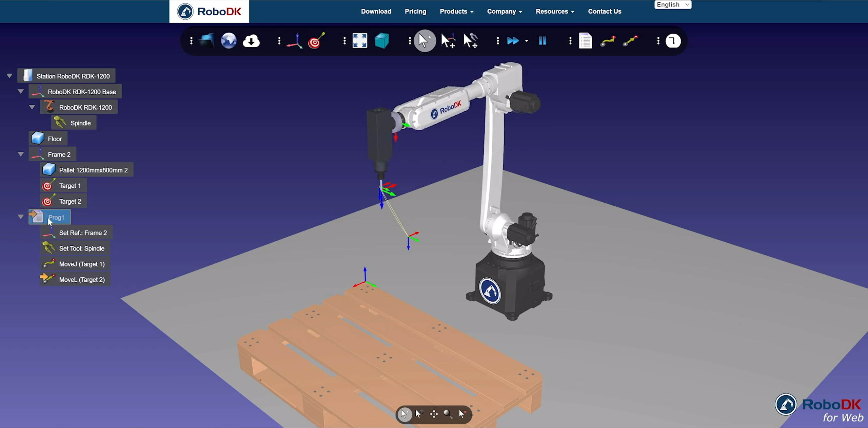Click the cloud download icon
868x428 pixels.
click(x=251, y=41)
